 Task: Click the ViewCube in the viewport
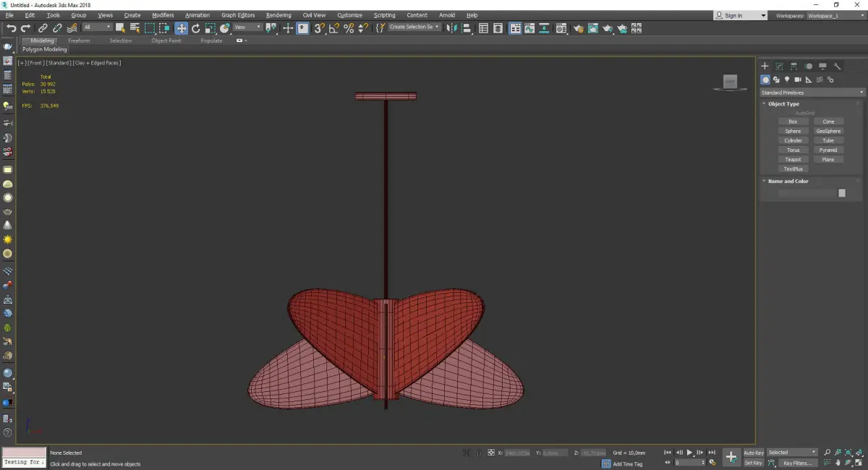[731, 82]
